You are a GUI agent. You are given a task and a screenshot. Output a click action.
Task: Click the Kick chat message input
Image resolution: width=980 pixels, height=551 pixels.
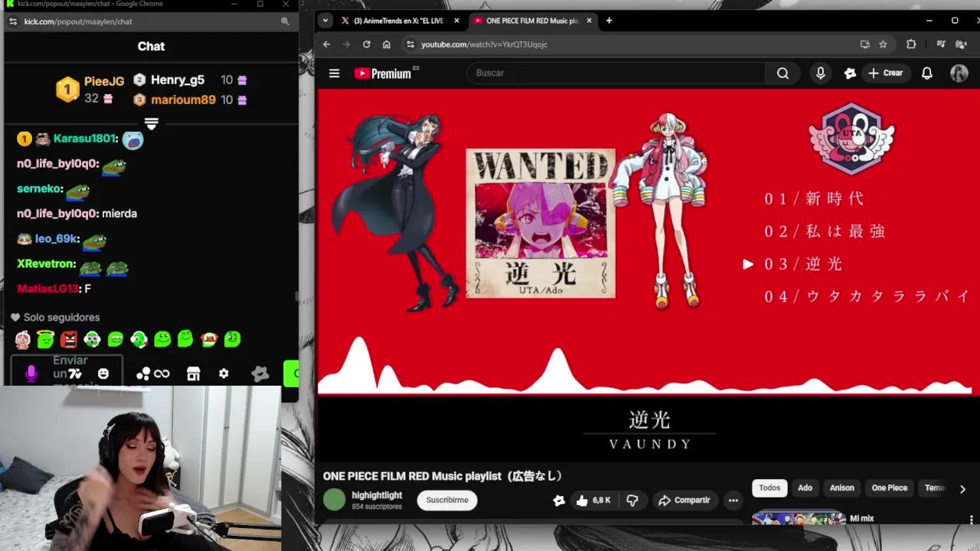(66, 370)
